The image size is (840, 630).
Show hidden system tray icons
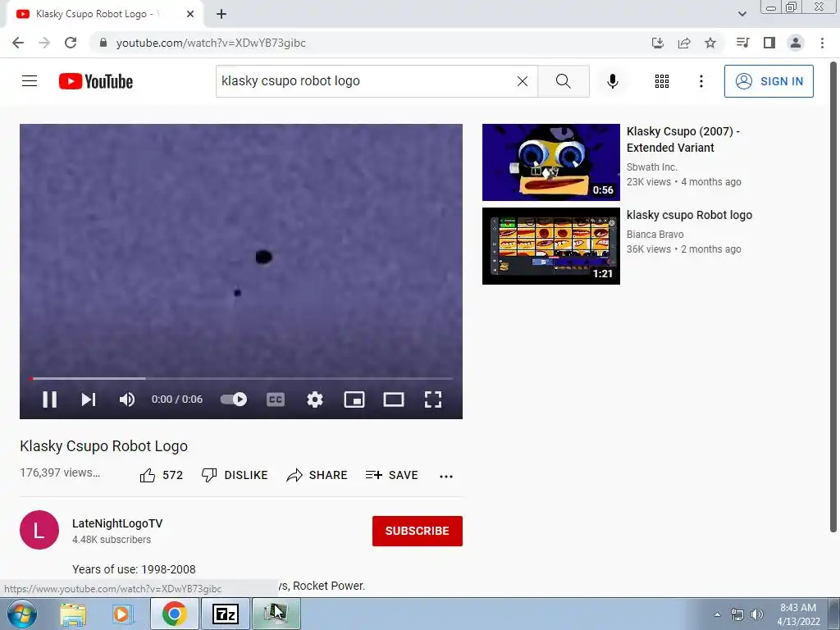pos(717,614)
